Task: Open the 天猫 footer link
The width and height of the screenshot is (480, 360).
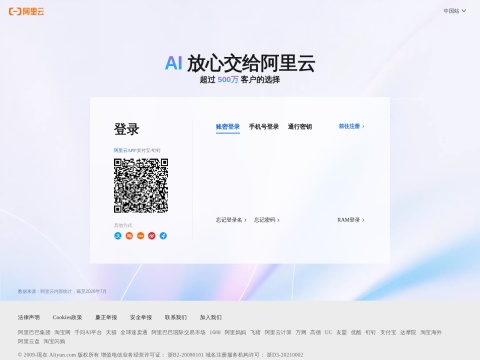Action: (x=111, y=332)
